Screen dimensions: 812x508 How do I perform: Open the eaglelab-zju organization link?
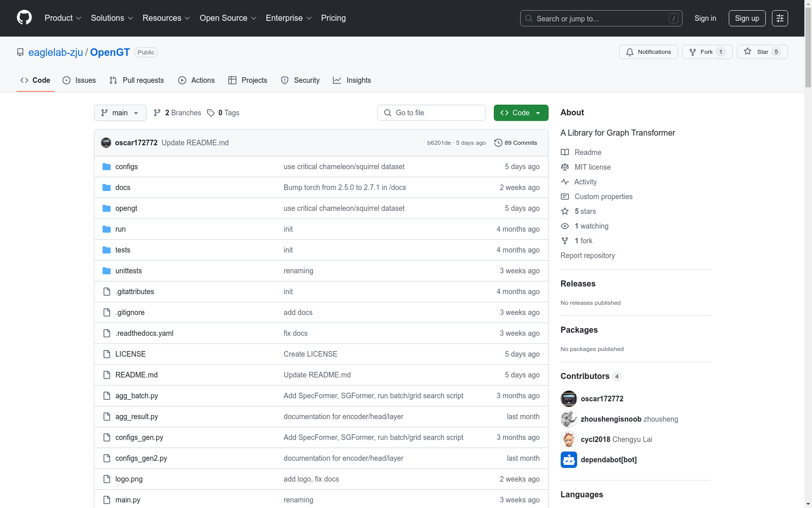(x=56, y=52)
